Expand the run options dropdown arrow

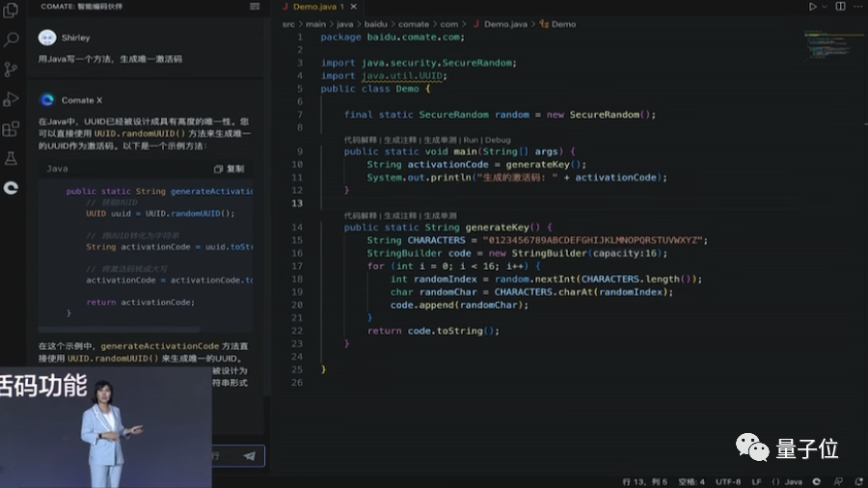823,7
